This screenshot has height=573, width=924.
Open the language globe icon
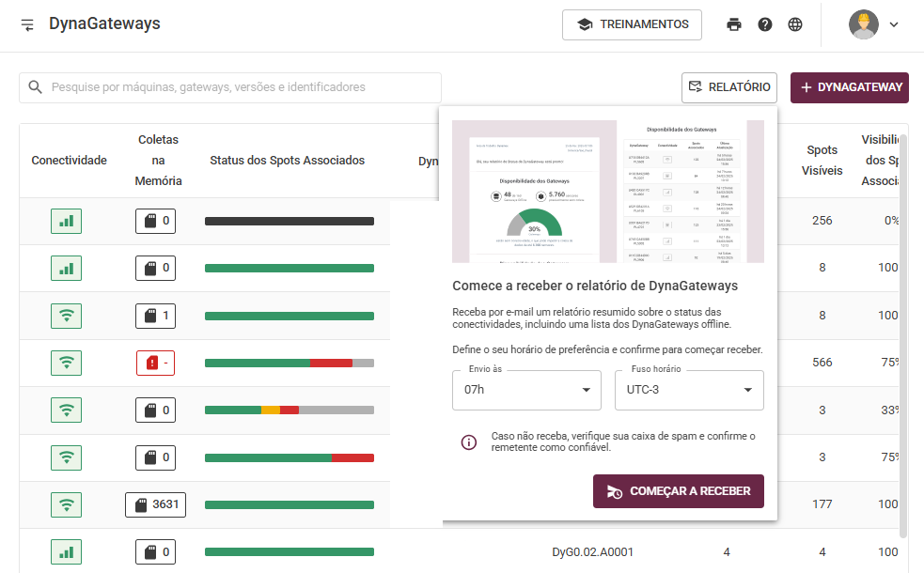point(795,24)
